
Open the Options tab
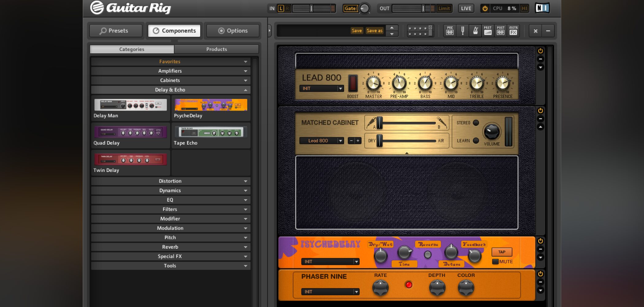click(233, 31)
